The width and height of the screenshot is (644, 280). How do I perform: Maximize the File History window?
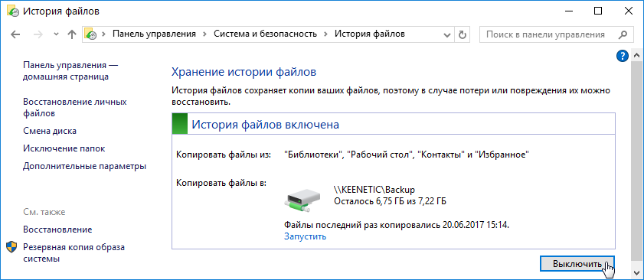point(598,11)
